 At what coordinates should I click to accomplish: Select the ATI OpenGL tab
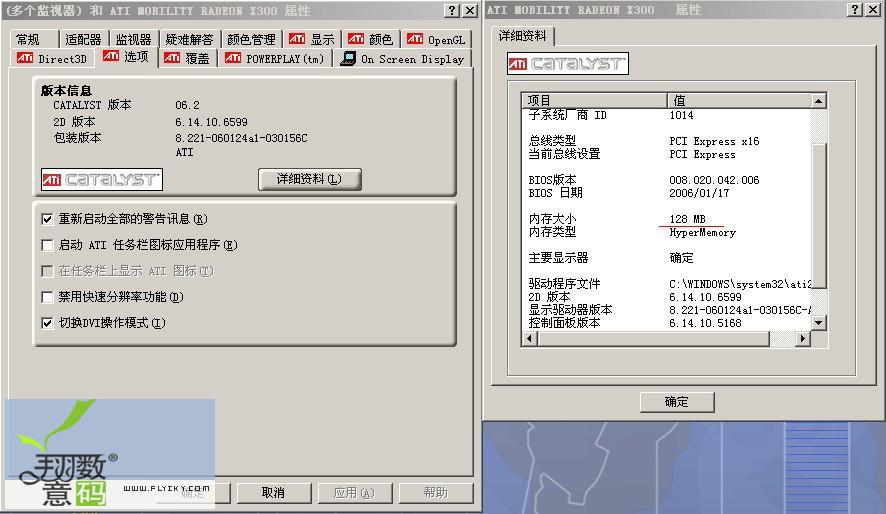tap(436, 40)
